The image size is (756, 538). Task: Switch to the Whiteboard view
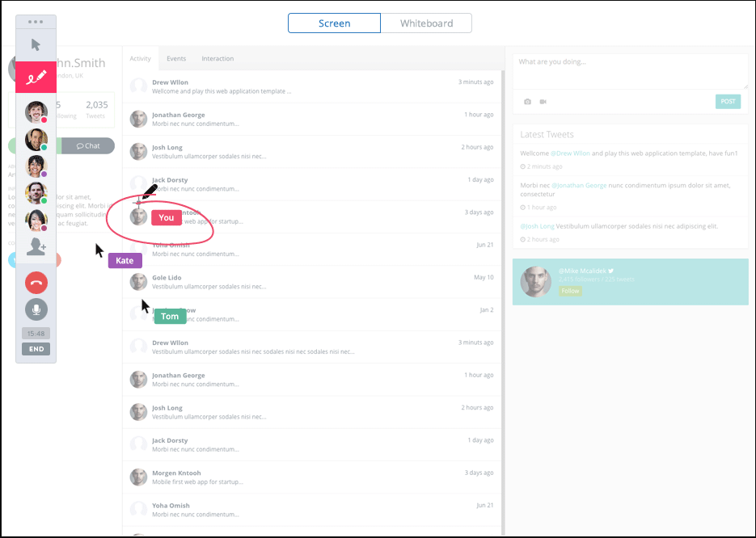pos(426,23)
